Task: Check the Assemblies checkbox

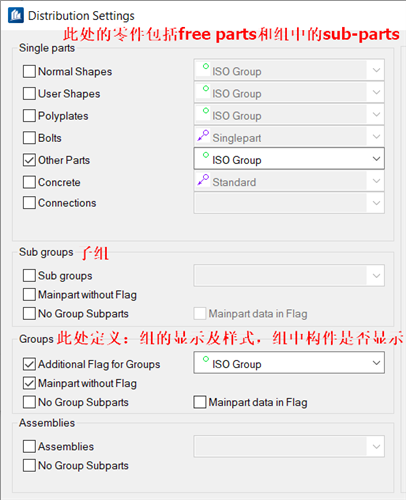Action: 29,446
